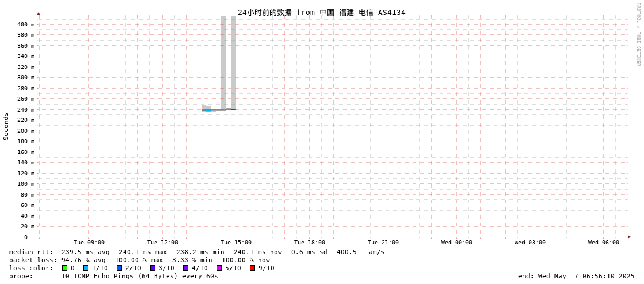Viewport: 644px width, 284px height.
Task: Click the '238.2 ms min' rtt value
Action: click(200, 252)
